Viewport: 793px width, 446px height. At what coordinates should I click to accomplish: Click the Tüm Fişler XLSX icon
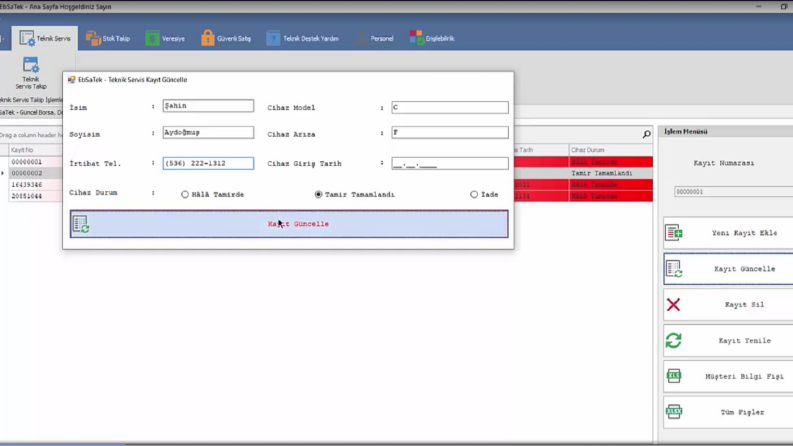tap(674, 412)
